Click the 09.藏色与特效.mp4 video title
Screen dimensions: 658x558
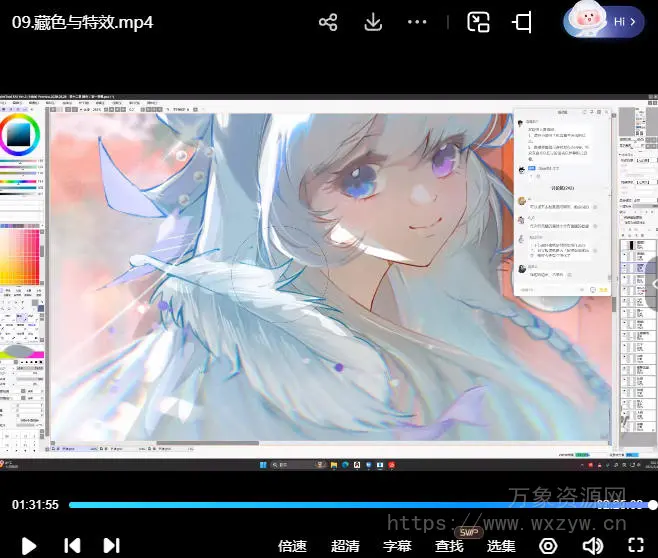click(82, 22)
